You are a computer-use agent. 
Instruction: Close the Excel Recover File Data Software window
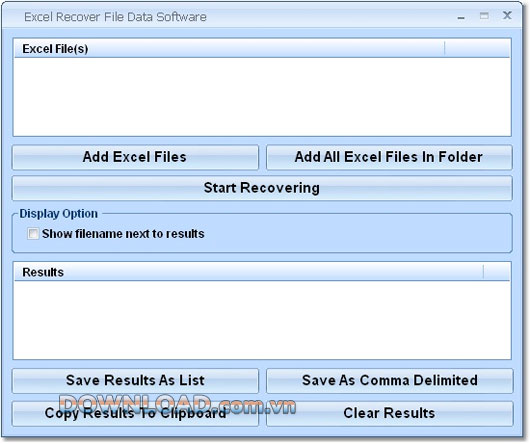(x=507, y=15)
